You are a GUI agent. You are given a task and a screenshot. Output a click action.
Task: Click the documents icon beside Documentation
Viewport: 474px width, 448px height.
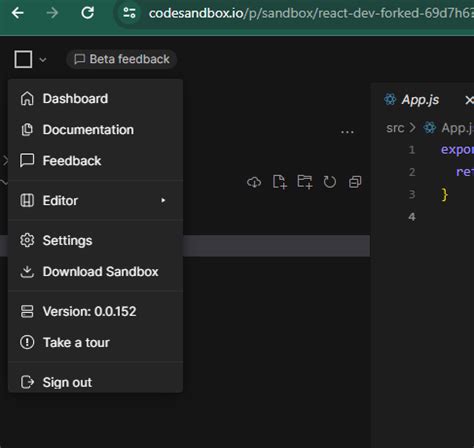(x=27, y=130)
